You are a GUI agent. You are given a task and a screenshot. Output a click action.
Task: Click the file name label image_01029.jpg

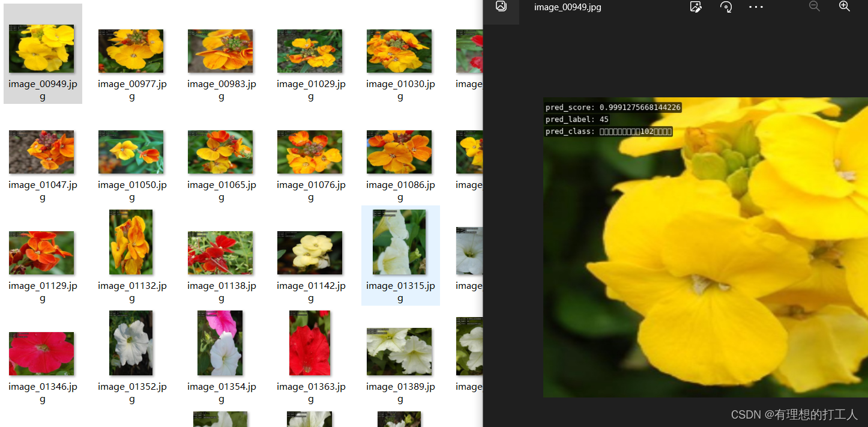click(x=311, y=90)
